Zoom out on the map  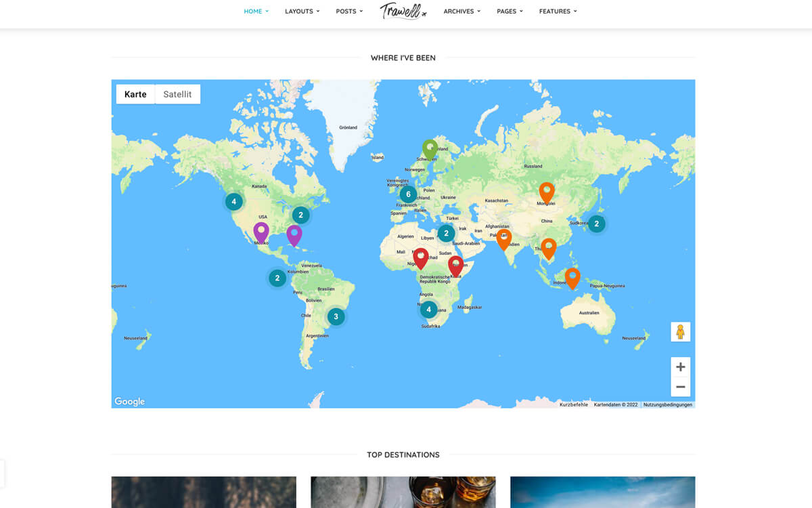point(681,387)
